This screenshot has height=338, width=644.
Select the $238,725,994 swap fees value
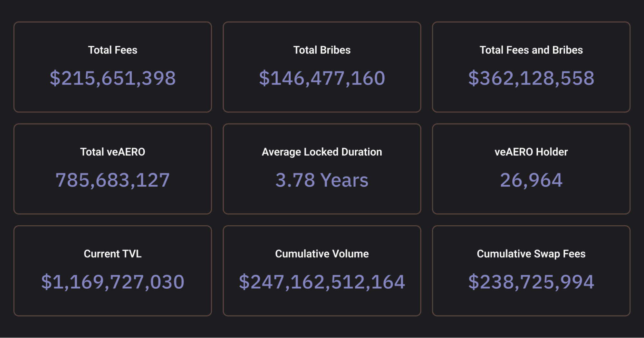[531, 282]
